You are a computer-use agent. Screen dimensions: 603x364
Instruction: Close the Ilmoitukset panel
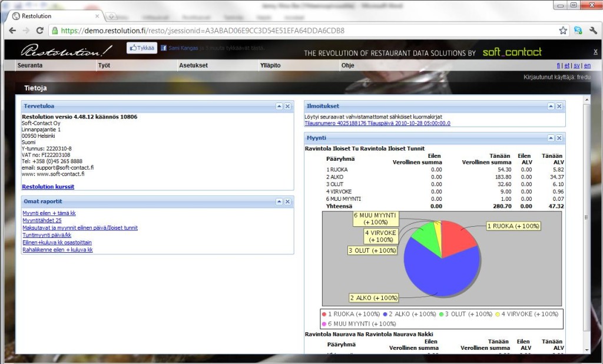tap(559, 107)
